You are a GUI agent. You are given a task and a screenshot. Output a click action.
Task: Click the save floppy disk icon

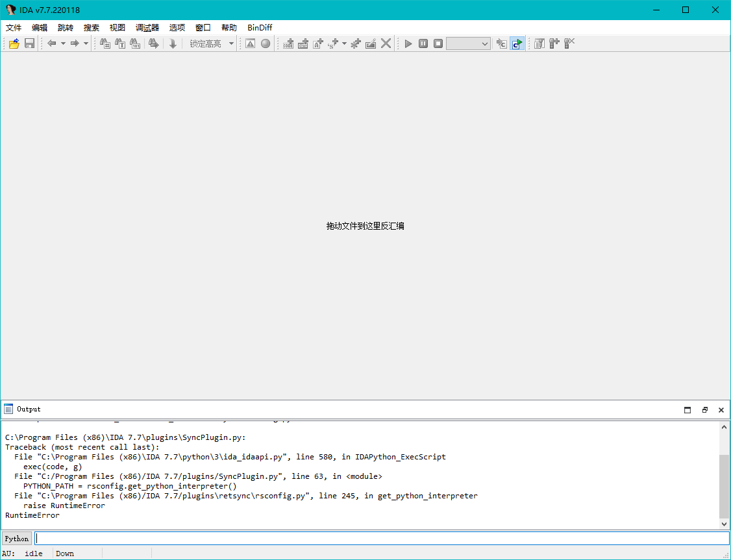point(29,43)
